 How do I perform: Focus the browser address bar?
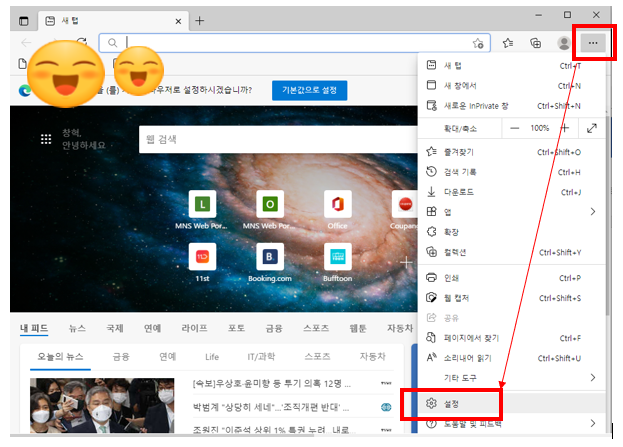click(294, 43)
